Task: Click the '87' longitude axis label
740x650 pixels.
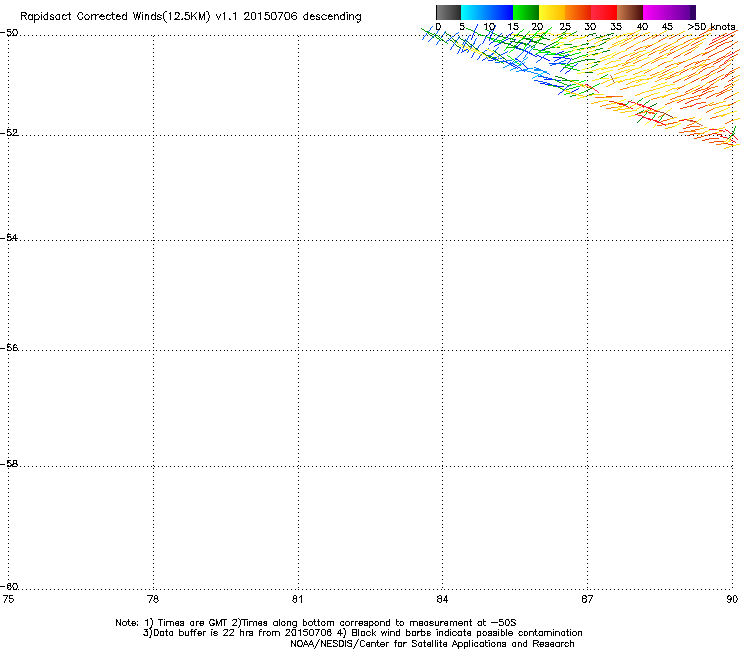Action: pos(587,599)
